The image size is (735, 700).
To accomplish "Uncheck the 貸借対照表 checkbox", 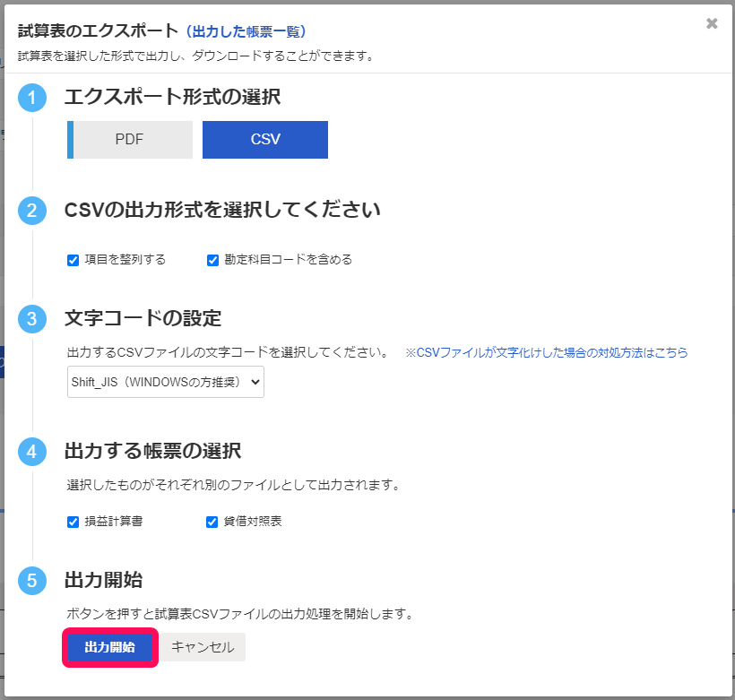I will [212, 522].
